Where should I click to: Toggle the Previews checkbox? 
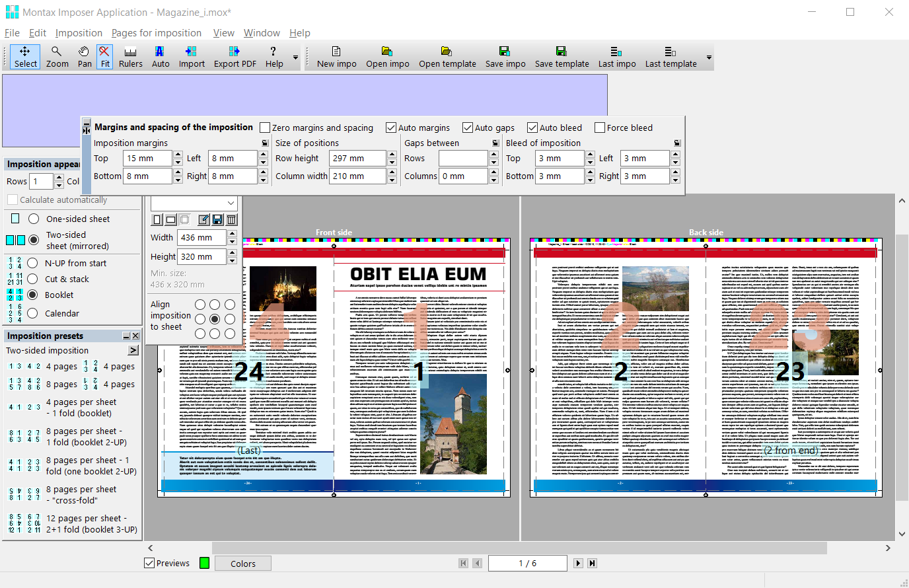[150, 563]
